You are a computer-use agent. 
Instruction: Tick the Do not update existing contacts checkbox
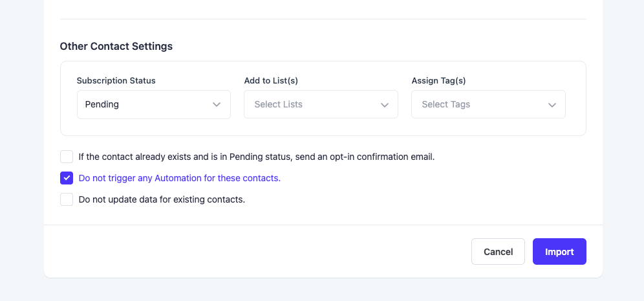67,199
